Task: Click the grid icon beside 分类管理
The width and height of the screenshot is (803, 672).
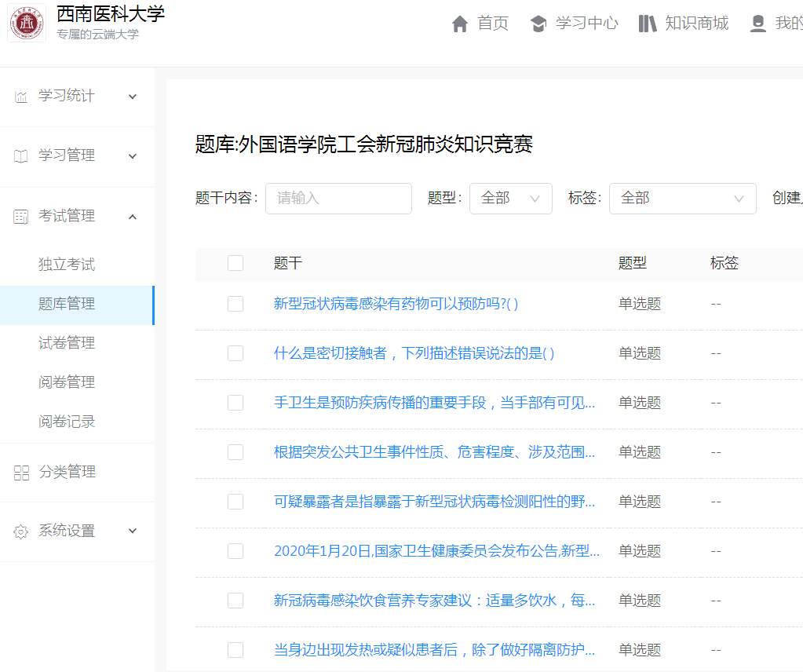Action: [21, 473]
